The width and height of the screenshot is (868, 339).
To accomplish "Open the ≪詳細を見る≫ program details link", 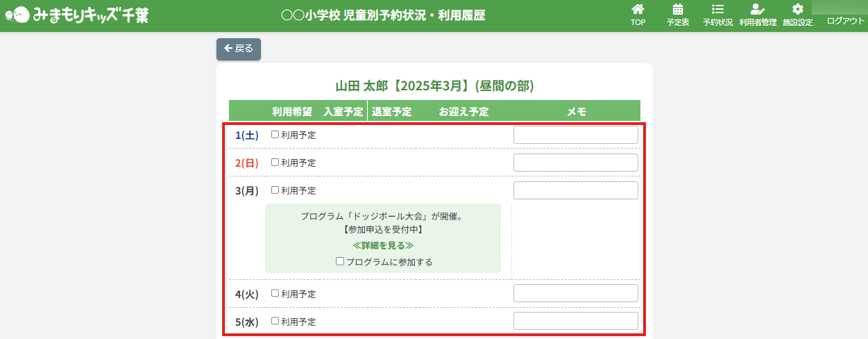I will pos(383,245).
